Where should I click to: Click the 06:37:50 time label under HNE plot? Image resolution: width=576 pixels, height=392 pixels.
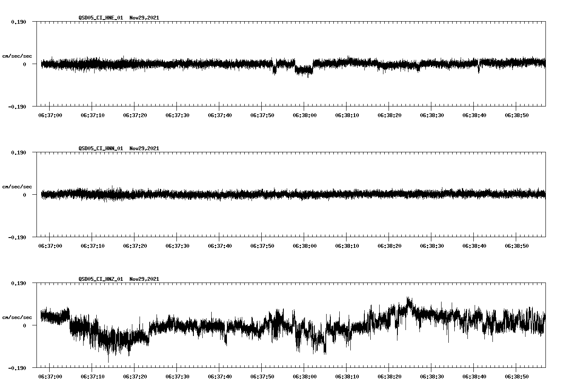[x=262, y=115]
